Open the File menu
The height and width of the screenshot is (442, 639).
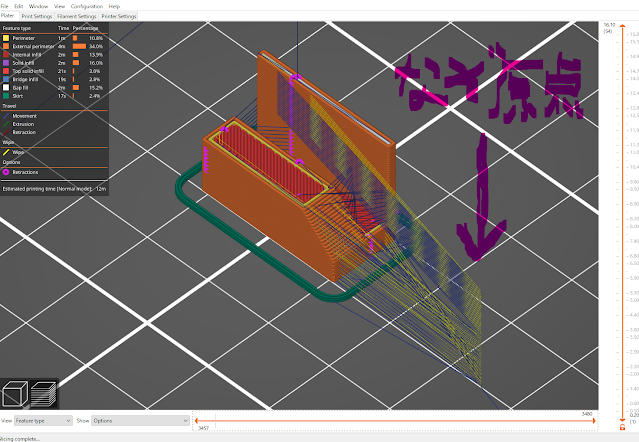[x=4, y=6]
